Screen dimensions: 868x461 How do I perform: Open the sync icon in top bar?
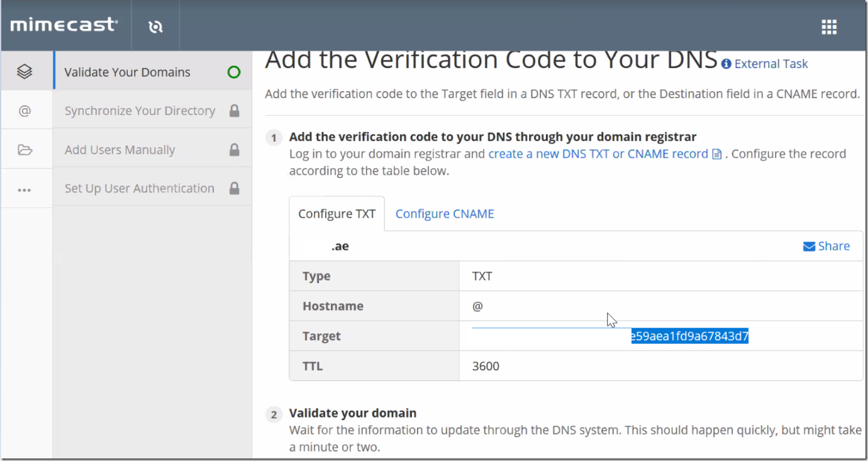coord(155,26)
